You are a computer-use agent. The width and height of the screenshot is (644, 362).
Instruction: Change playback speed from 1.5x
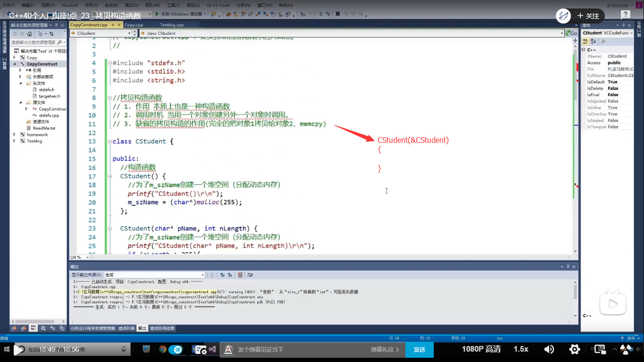[x=521, y=349]
